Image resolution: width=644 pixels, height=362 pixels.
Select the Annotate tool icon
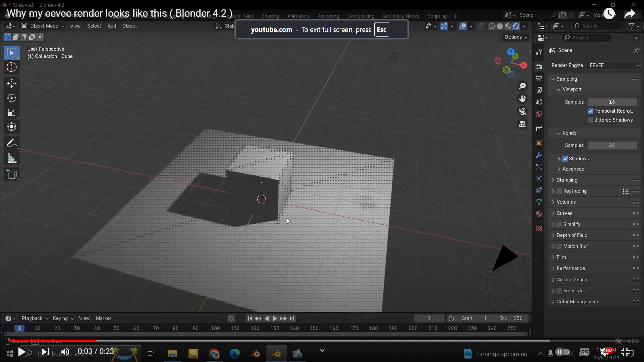point(11,143)
